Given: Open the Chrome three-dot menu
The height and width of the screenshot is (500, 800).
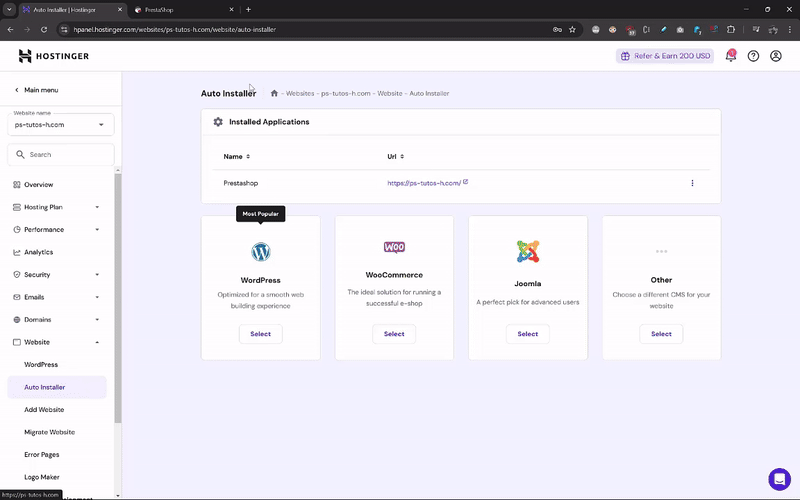Looking at the screenshot, I should pos(790,30).
